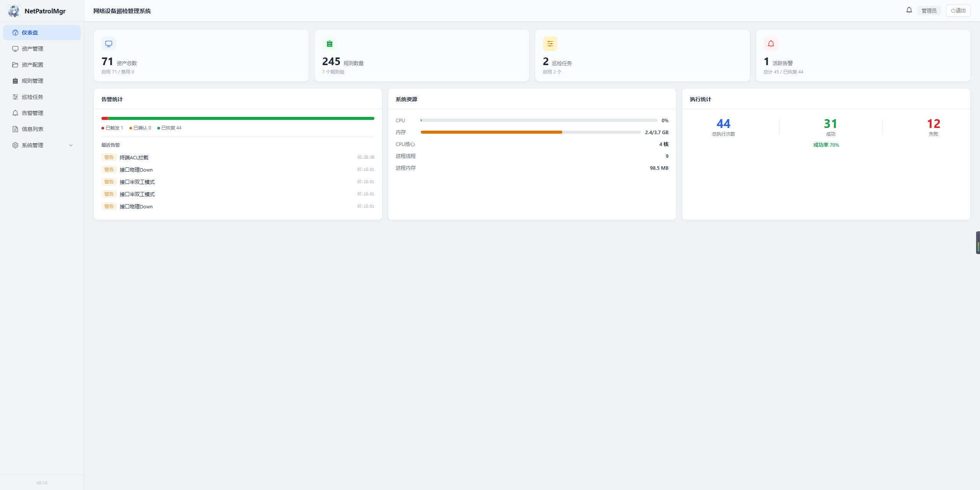
Task: Click the orange memory usage progress bar
Action: tap(531, 132)
